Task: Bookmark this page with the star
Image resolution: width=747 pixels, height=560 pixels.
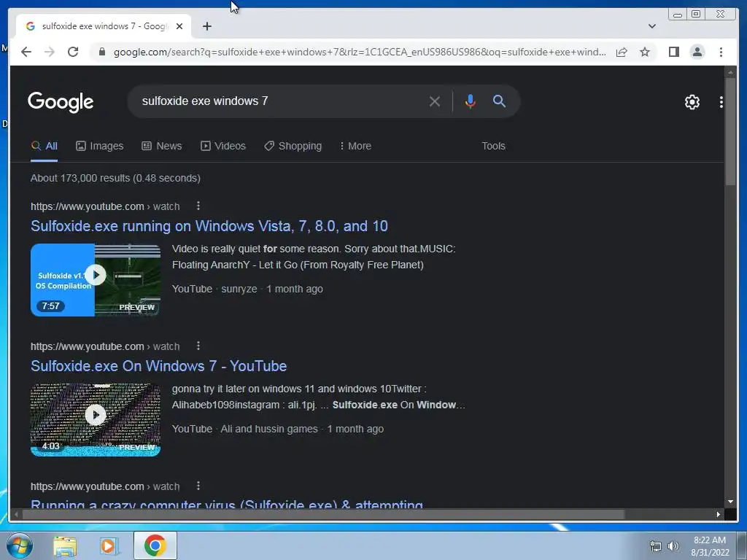Action: (645, 52)
